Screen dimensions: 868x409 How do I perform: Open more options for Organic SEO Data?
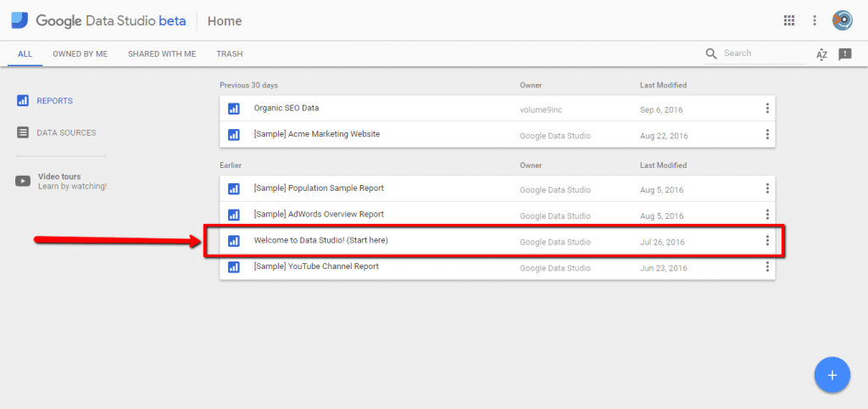(766, 109)
